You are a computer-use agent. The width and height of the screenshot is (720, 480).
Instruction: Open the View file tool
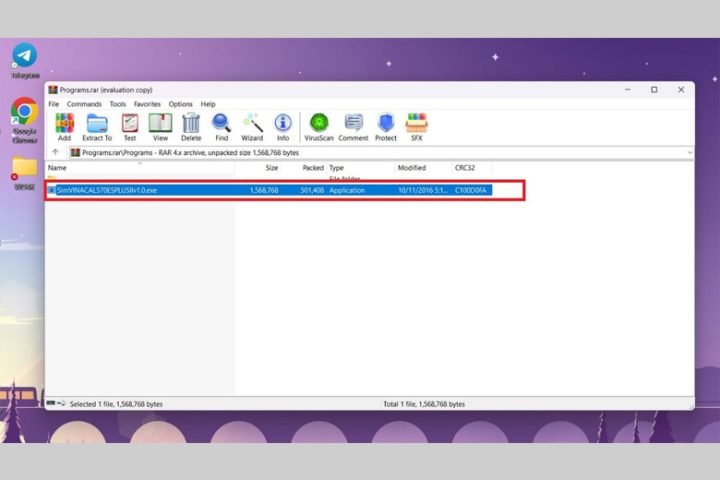pos(160,125)
